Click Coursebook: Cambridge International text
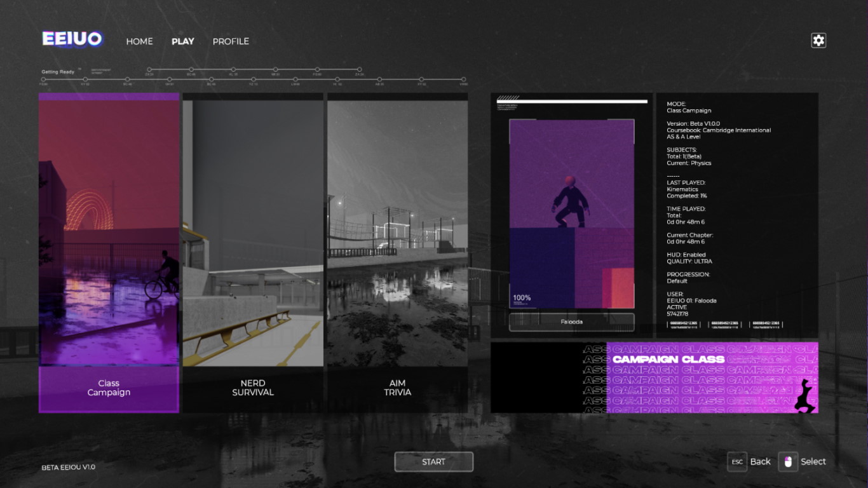868x488 pixels. [719, 130]
